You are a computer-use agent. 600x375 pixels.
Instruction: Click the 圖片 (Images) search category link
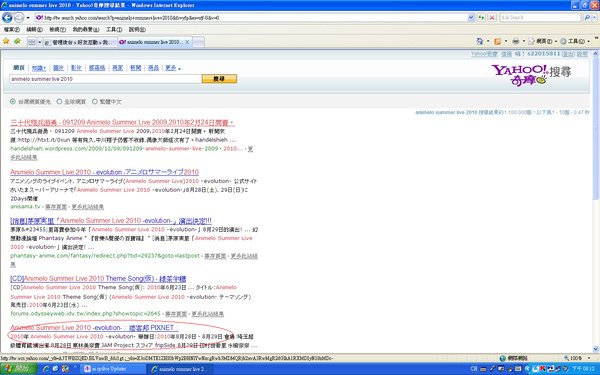[58, 68]
